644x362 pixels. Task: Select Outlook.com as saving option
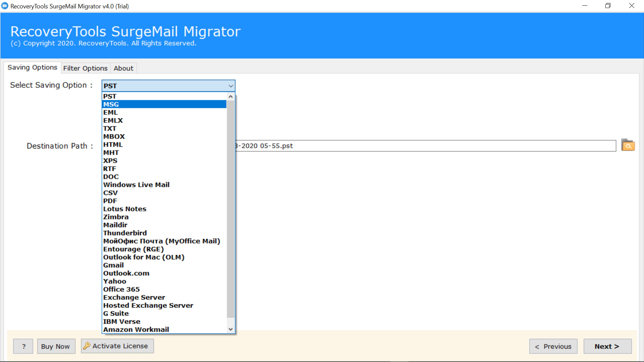click(x=164, y=273)
